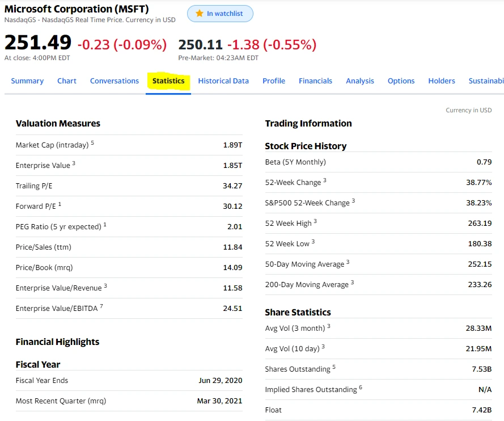This screenshot has height=421, width=504.
Task: Click the 52 Week High value 263.19
Action: 480,223
